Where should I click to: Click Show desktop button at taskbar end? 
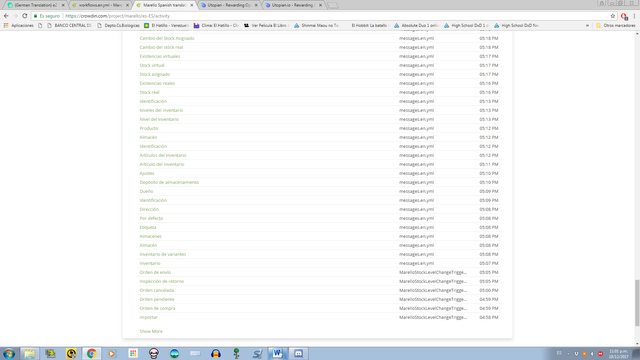pos(636,353)
